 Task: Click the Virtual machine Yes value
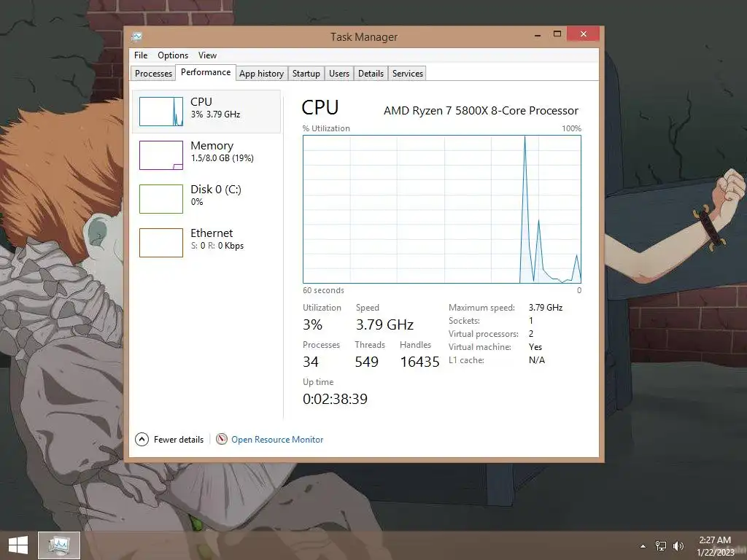535,347
